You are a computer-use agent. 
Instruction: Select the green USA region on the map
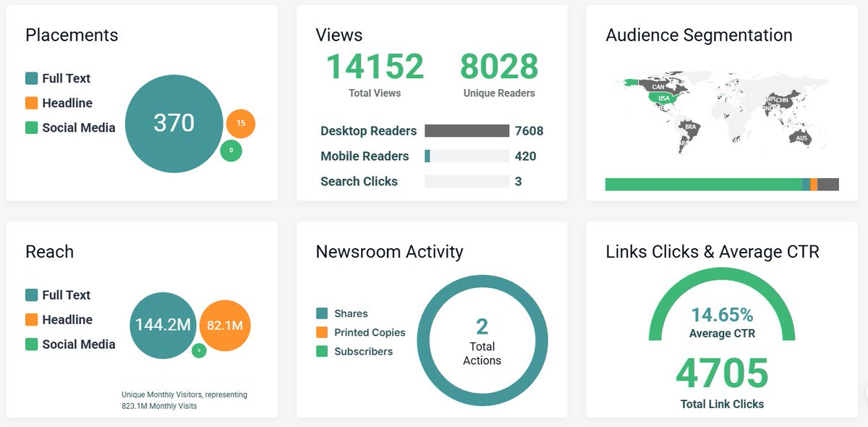(663, 99)
